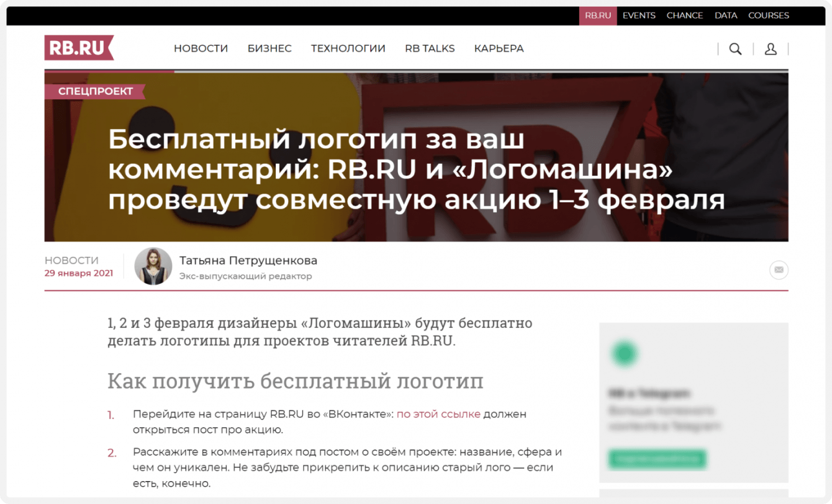Open the ТЕХНОЛОГИИ menu section

click(348, 48)
